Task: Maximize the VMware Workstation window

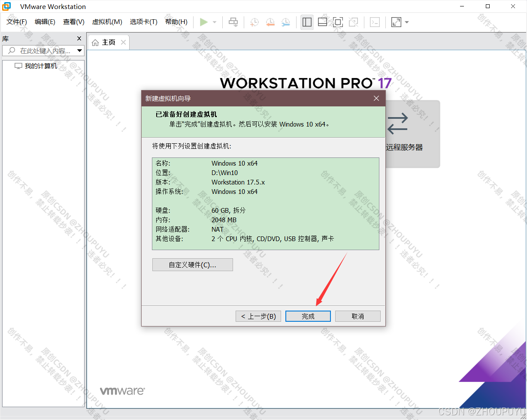Action: click(488, 6)
